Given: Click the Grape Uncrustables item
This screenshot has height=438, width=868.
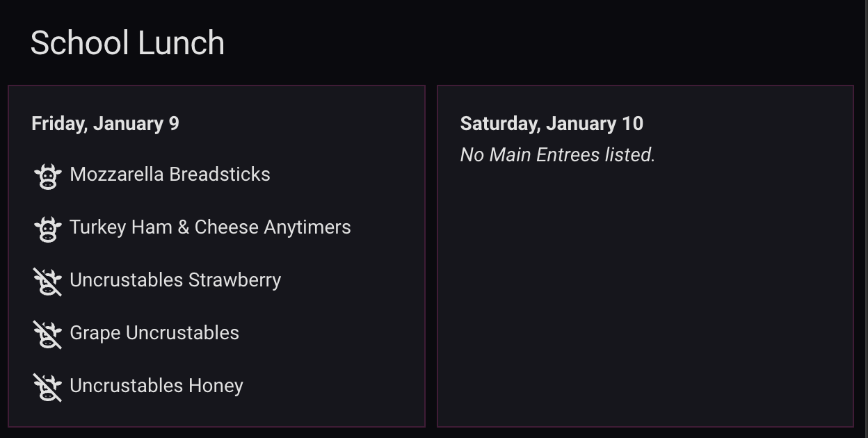Looking at the screenshot, I should (x=154, y=333).
